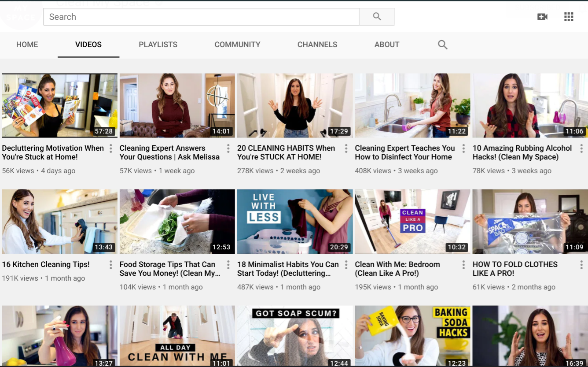The height and width of the screenshot is (367, 588).
Task: Play the LIVE WITH LESS thumbnail
Action: tap(295, 222)
